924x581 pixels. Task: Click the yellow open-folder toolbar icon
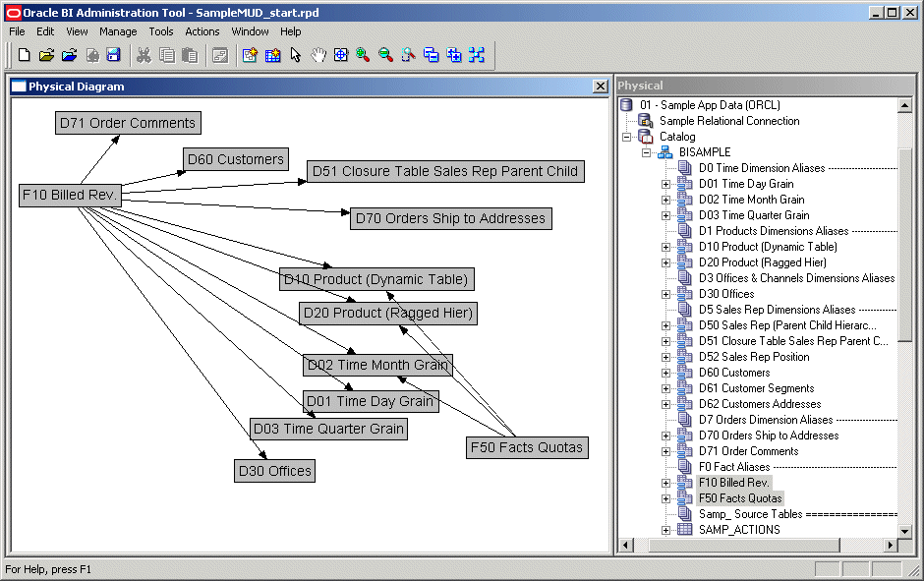tap(46, 55)
